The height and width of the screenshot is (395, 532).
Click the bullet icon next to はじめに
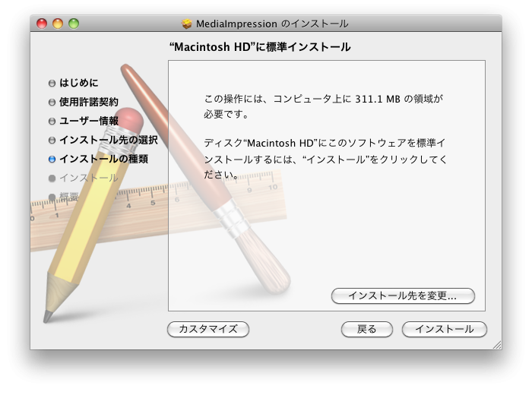52,84
